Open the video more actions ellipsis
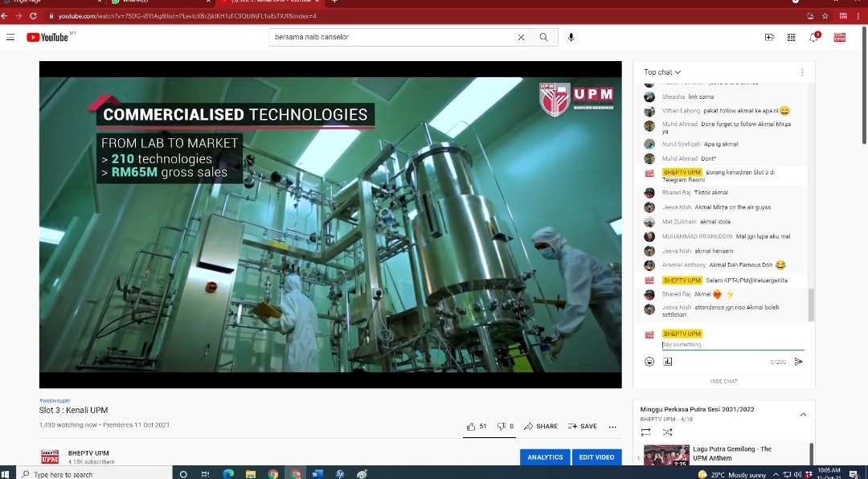 [x=612, y=427]
